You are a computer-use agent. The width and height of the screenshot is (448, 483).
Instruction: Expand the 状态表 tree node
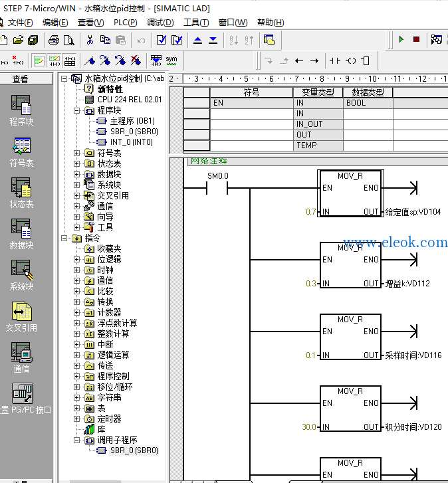tap(76, 163)
